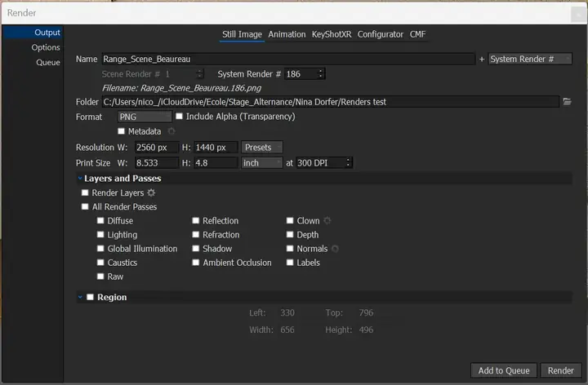The height and width of the screenshot is (385, 588).
Task: Enable Include Alpha (Transparency)
Action: pos(179,116)
